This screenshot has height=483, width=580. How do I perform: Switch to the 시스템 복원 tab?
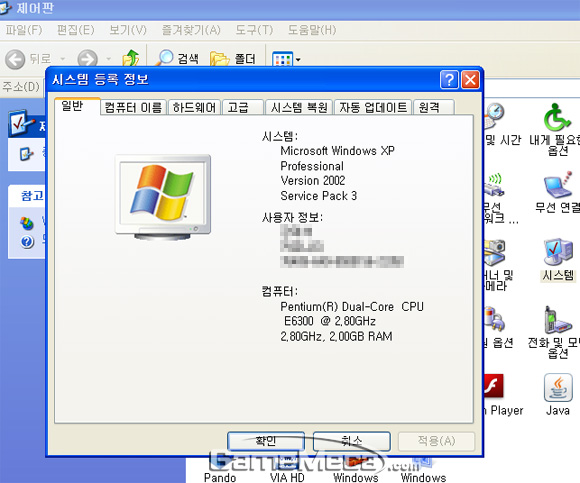[x=299, y=108]
